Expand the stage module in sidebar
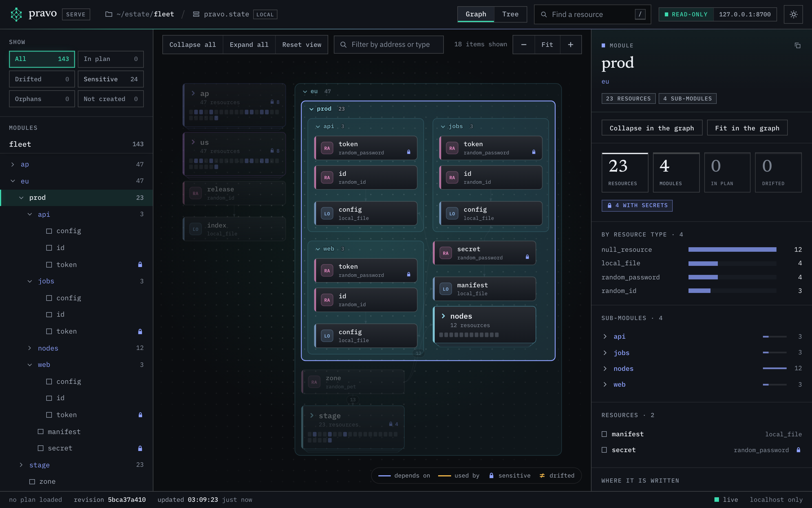This screenshot has width=812, height=508. 21,465
